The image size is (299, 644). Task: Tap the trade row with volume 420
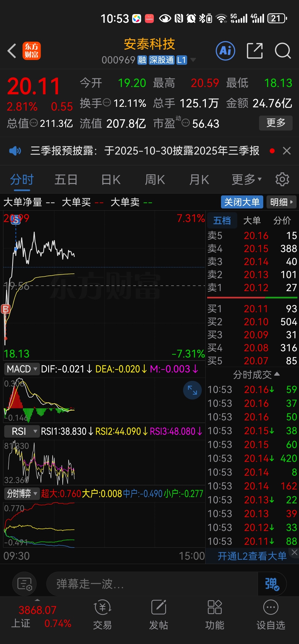[252, 458]
